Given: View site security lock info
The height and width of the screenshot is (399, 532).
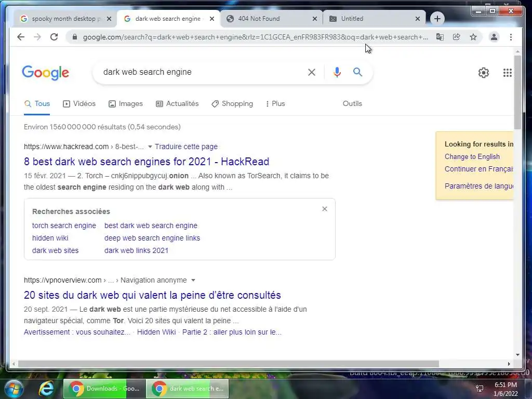Looking at the screenshot, I should click(75, 37).
